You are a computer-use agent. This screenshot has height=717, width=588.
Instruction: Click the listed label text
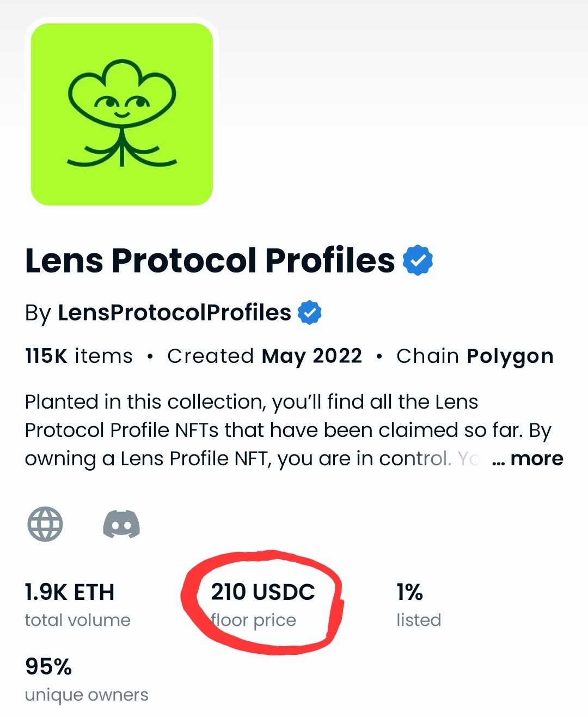[x=419, y=620]
